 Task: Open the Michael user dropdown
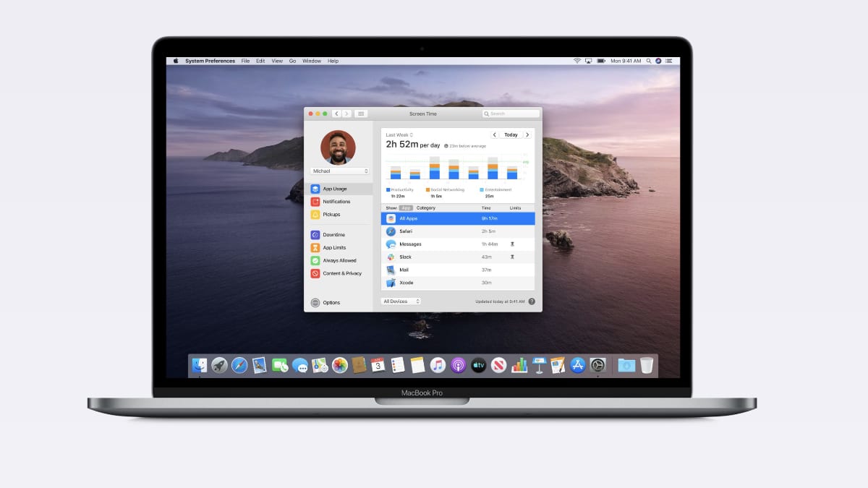[x=340, y=171]
